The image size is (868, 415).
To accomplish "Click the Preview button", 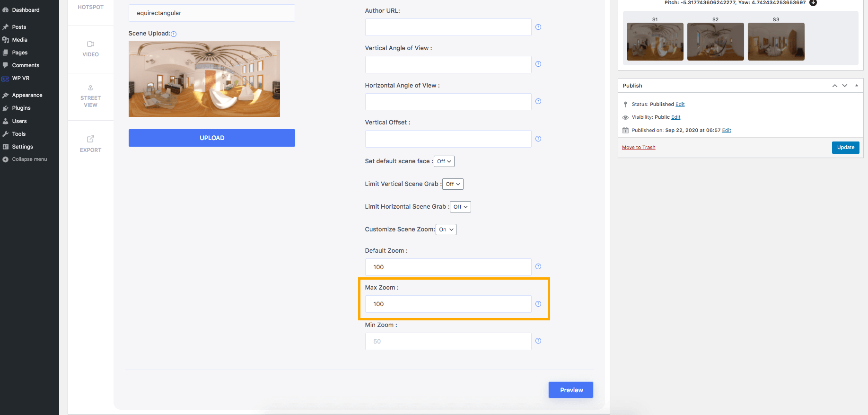I will click(x=571, y=390).
